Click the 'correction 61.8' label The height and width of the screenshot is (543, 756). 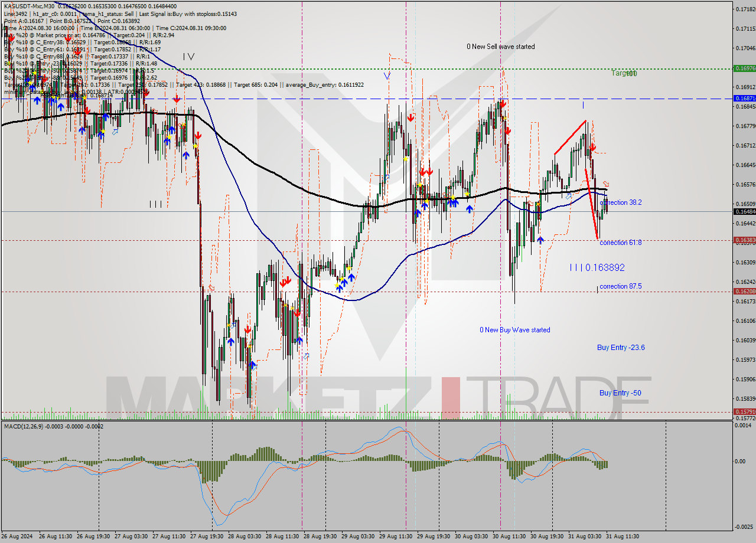coord(621,243)
